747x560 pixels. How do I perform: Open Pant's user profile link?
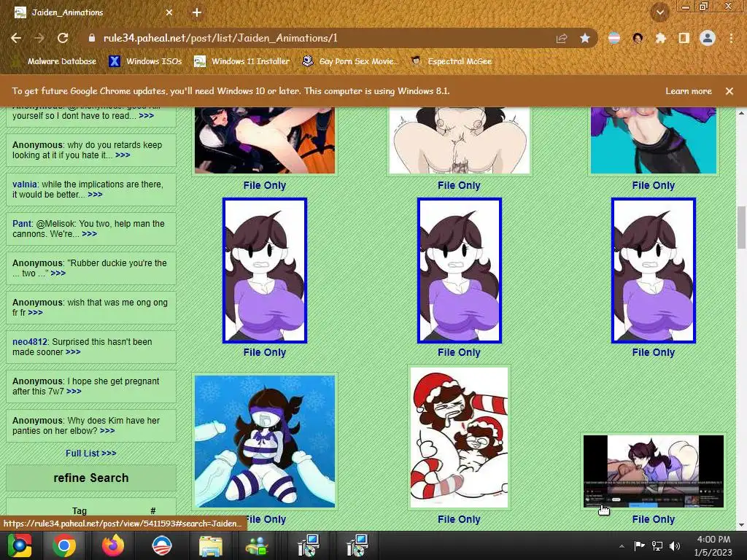pyautogui.click(x=22, y=224)
